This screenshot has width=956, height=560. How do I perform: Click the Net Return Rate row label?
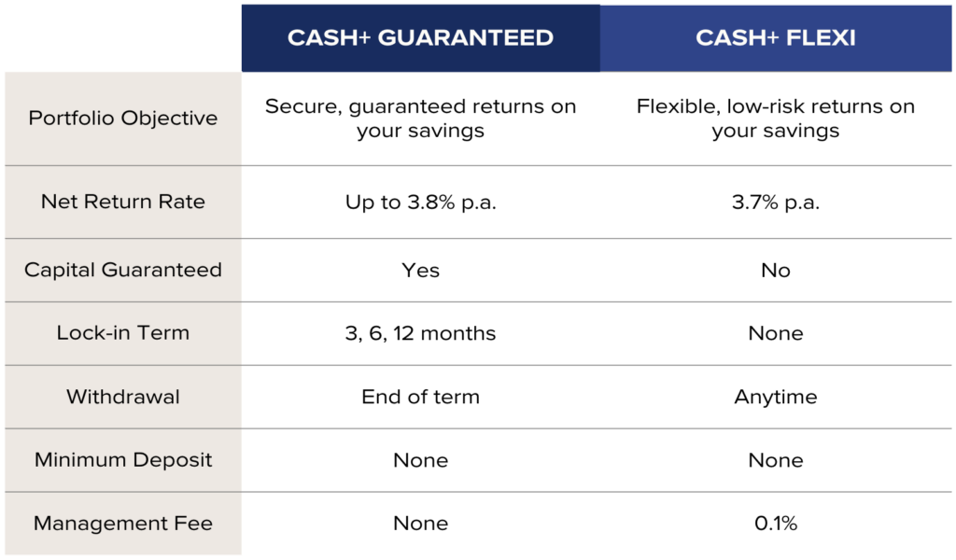click(x=123, y=202)
